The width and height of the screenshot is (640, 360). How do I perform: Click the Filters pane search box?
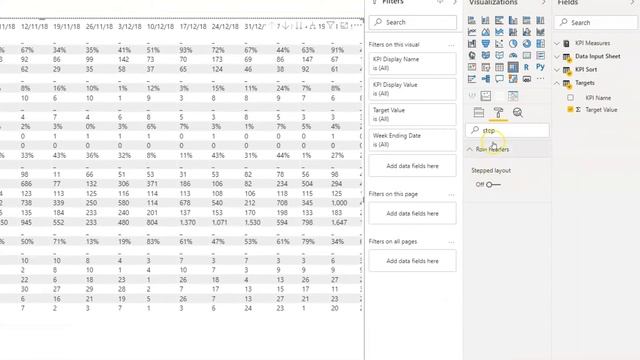point(413,22)
